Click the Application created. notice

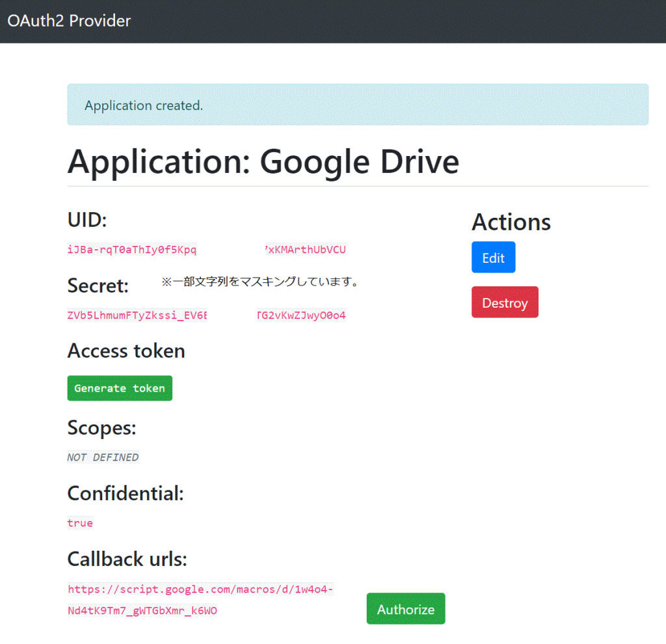click(358, 105)
